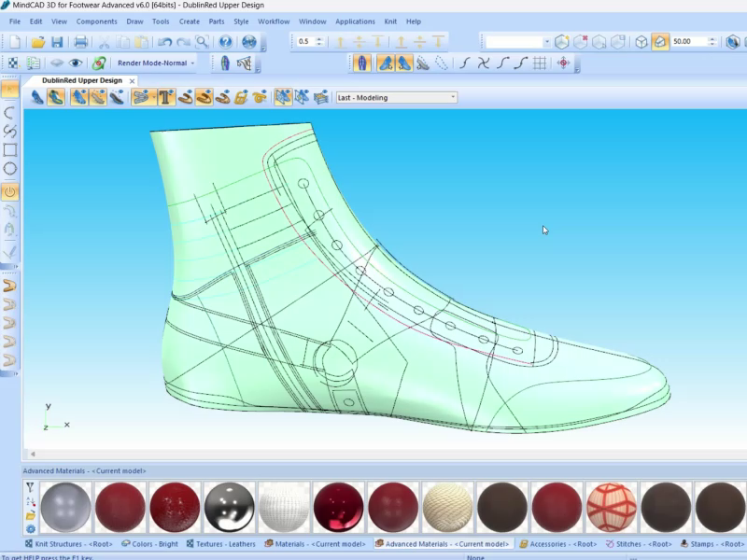Open the Components menu

tap(96, 21)
